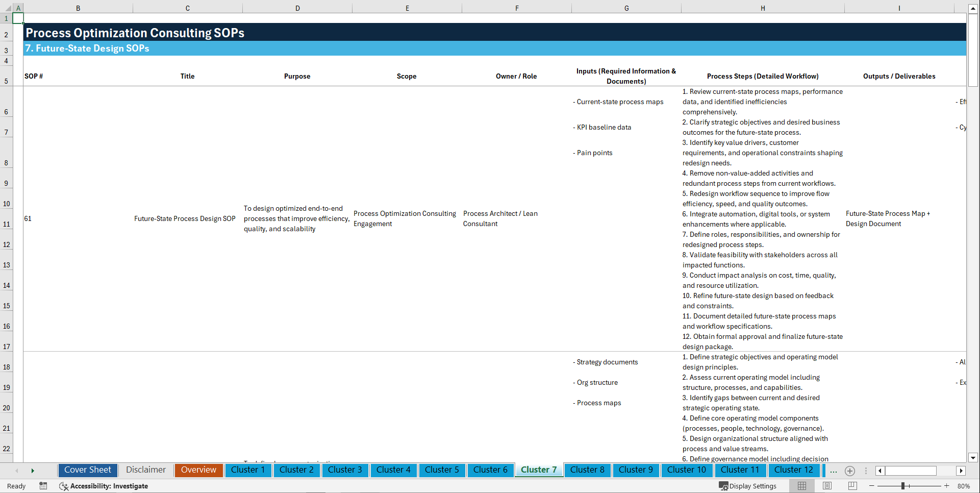Switch to Page Break Preview
This screenshot has height=493, width=980.
point(852,486)
